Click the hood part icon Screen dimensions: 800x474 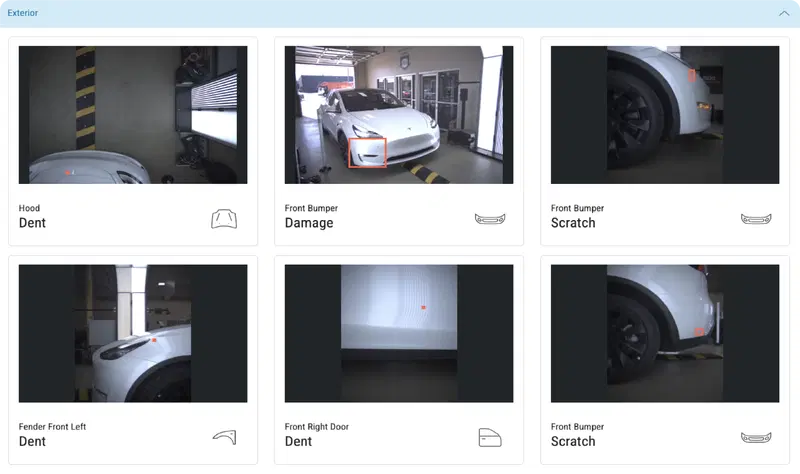coord(224,219)
